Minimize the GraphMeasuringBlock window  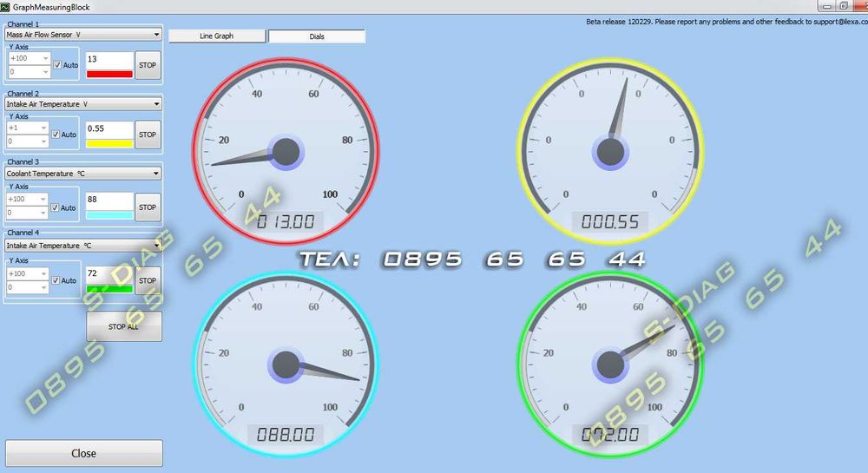tap(826, 6)
